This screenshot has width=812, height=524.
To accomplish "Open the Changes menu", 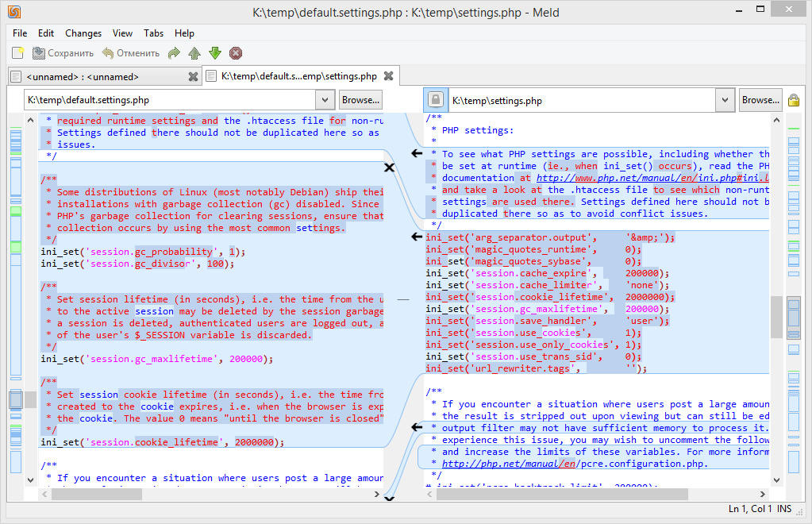I will pos(83,33).
